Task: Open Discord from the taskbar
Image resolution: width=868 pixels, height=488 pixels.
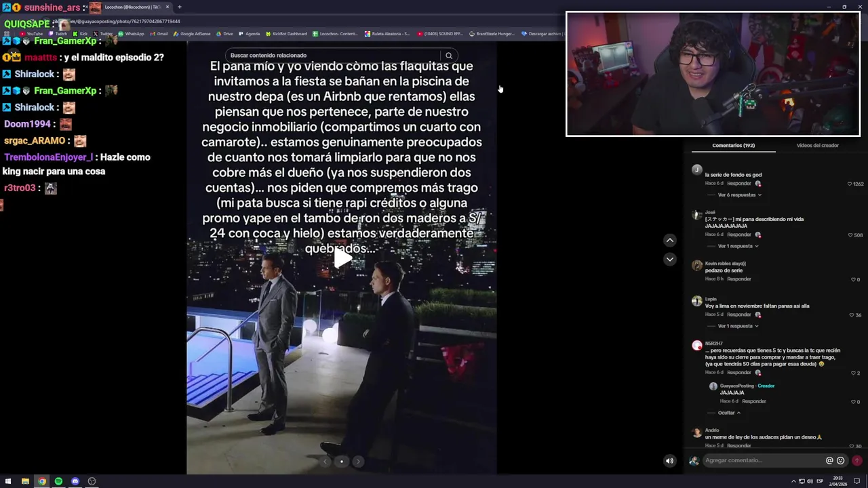Action: [75, 481]
